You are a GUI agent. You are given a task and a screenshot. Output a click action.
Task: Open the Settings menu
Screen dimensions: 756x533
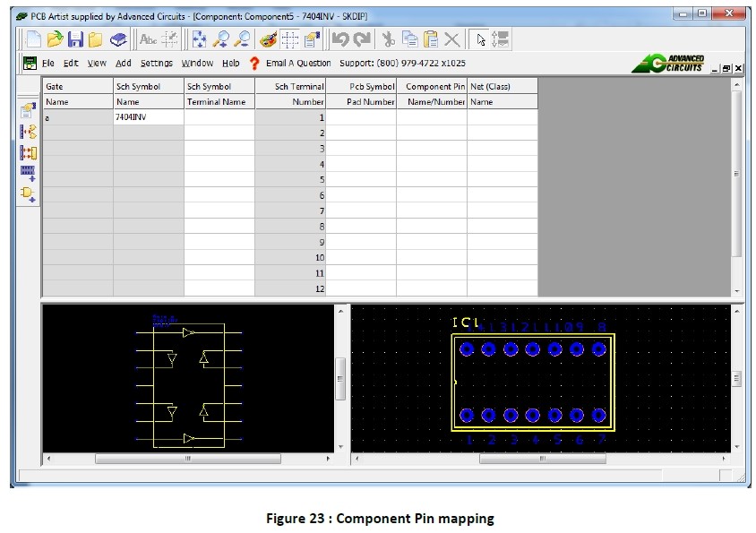[x=157, y=64]
